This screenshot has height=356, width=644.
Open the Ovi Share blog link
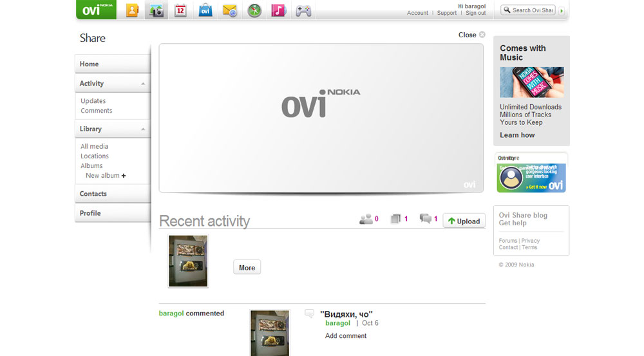click(523, 215)
